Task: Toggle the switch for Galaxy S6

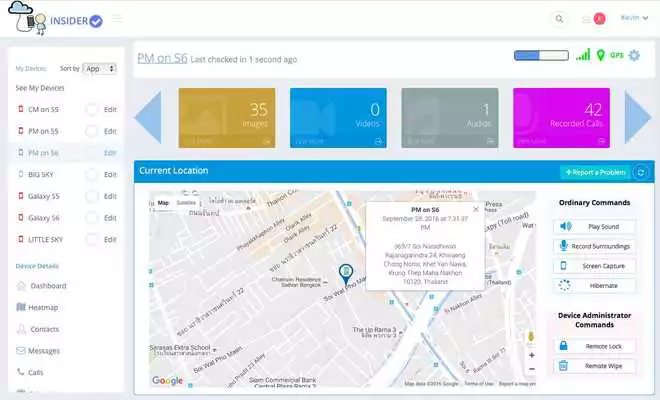Action: 91,218
